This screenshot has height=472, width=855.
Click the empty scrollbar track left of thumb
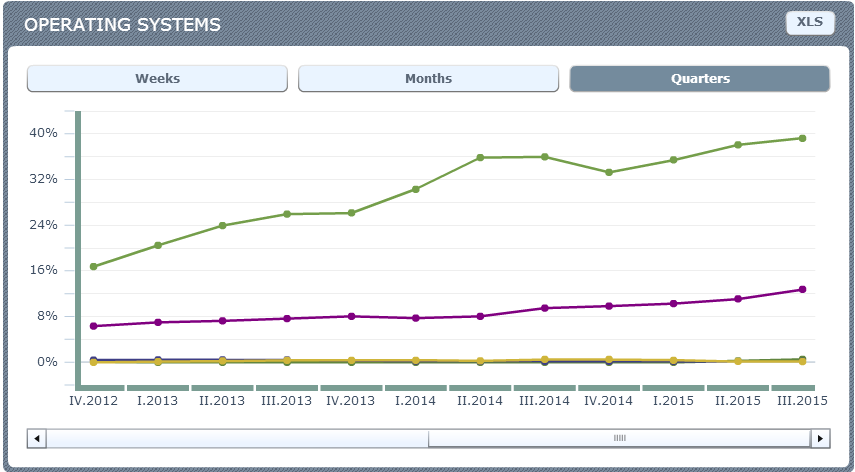(236, 438)
